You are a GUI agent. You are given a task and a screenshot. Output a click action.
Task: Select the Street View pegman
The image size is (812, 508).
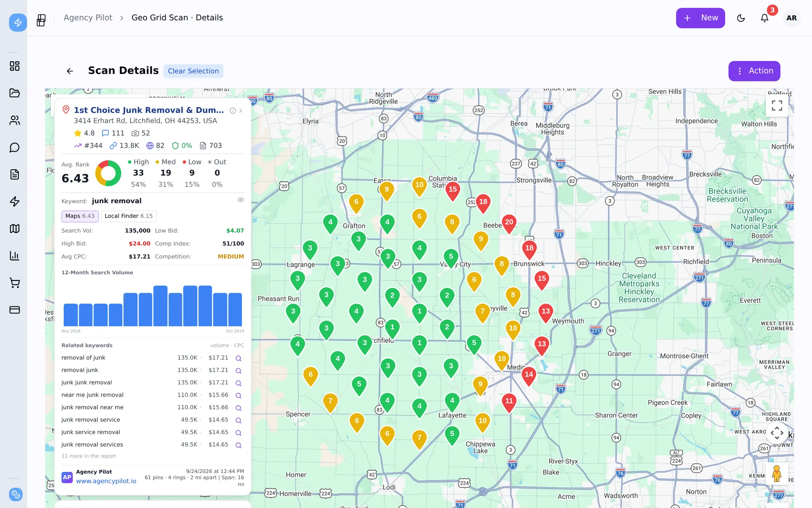pos(777,473)
